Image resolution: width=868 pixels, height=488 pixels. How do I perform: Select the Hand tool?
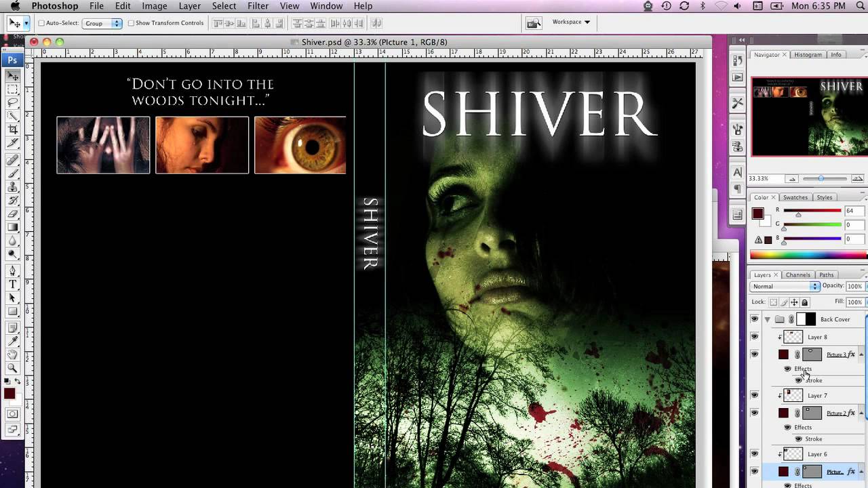[x=12, y=354]
